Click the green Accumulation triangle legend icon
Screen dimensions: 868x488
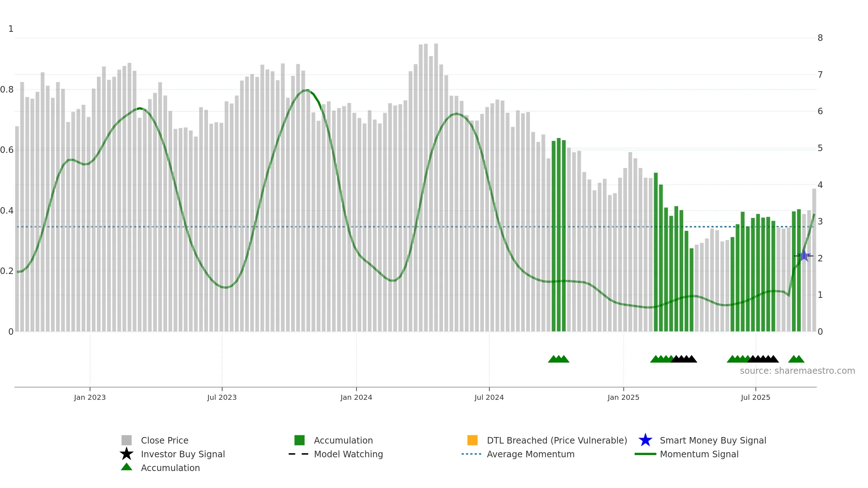click(127, 467)
